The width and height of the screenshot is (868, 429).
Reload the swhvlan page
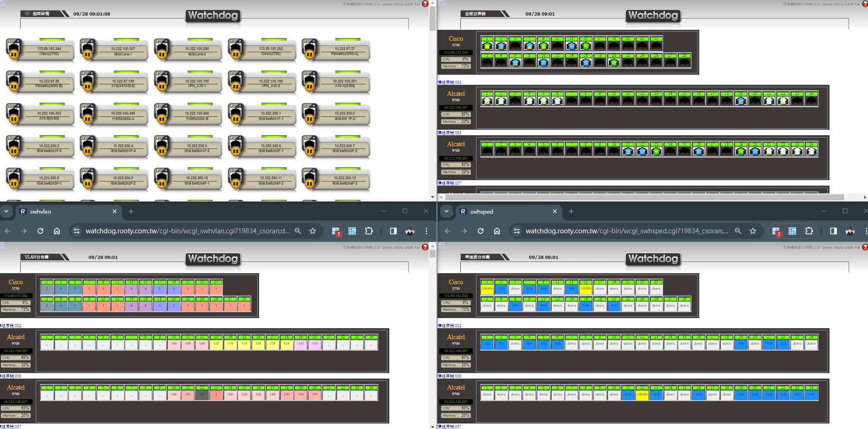(x=40, y=231)
